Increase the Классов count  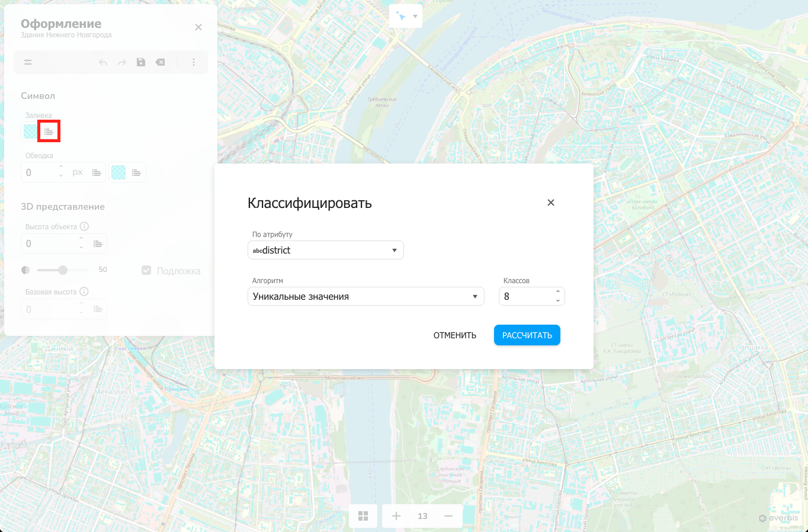(x=558, y=291)
